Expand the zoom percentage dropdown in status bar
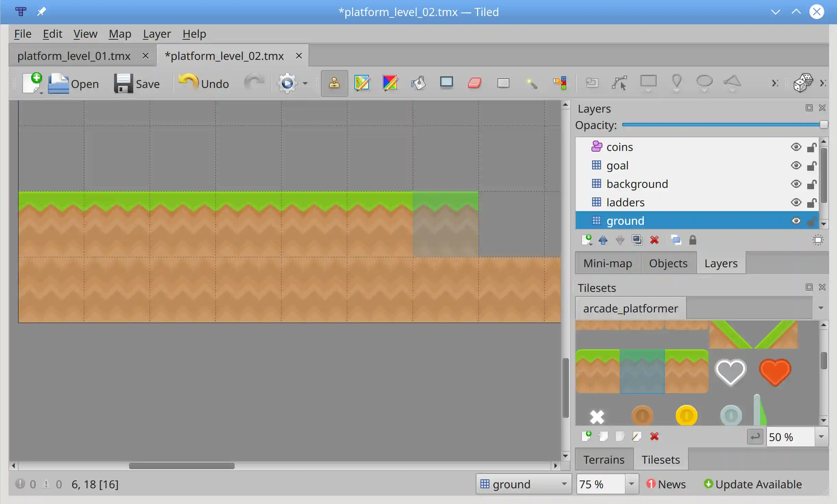Viewport: 837px width, 504px height. click(x=632, y=484)
